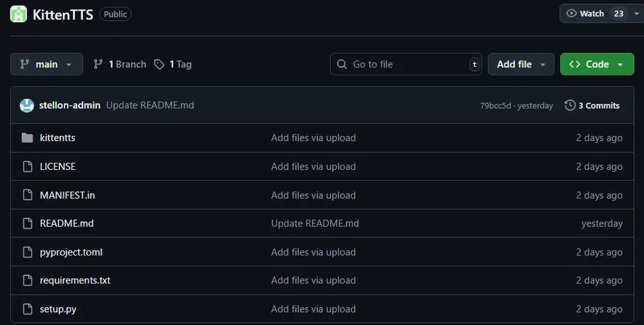Click the commits history clock icon
This screenshot has height=325, width=644.
(570, 106)
